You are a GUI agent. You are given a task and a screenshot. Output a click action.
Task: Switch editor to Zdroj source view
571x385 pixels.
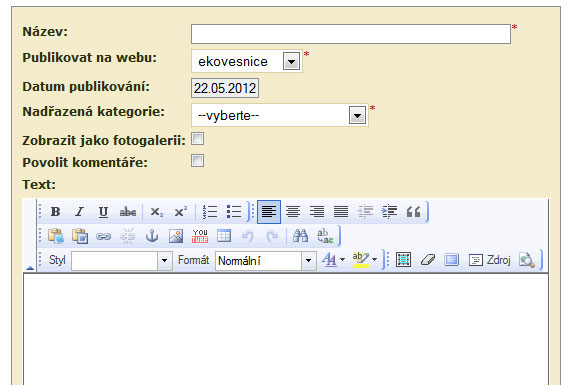489,260
